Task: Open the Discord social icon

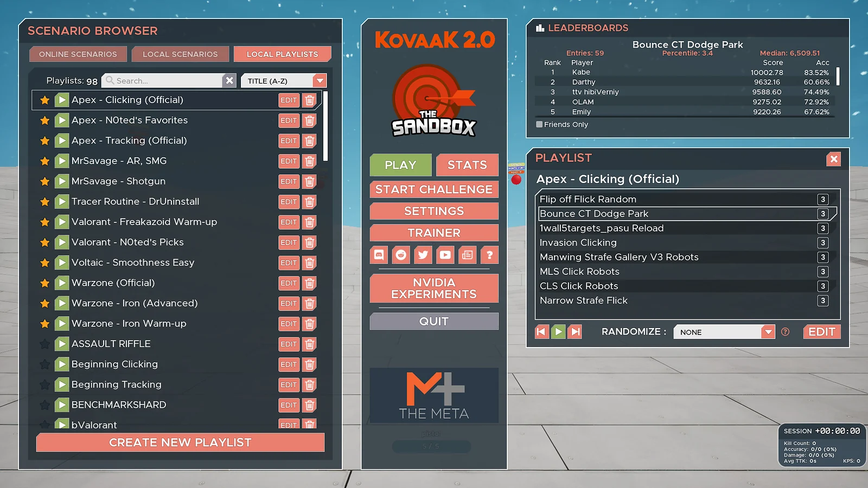Action: (x=379, y=255)
